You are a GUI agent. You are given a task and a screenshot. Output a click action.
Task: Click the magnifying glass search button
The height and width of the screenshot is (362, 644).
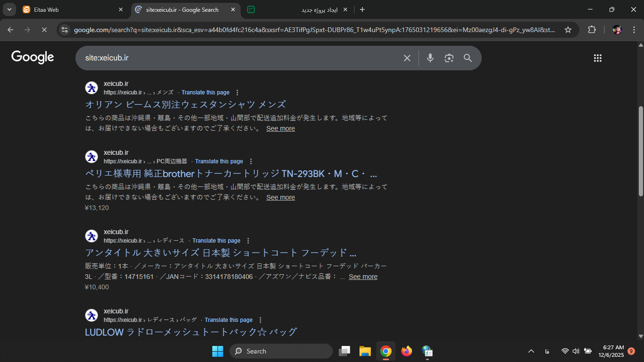468,58
